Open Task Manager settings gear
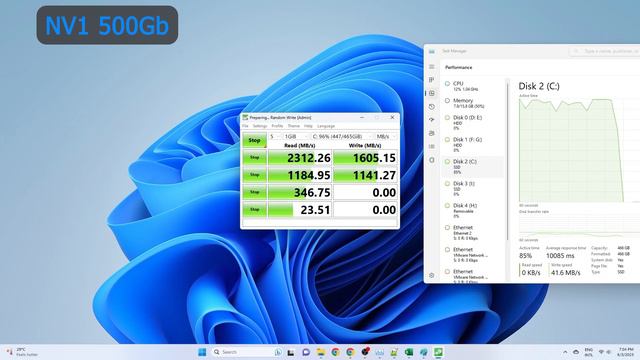This screenshot has width=640, height=360. tap(432, 276)
